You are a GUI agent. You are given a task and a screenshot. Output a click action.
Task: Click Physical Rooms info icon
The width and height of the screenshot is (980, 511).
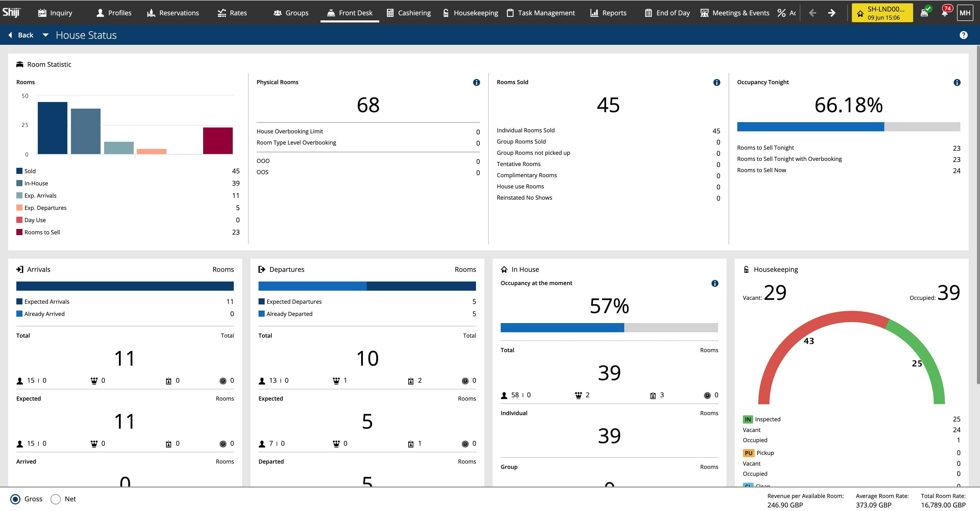pyautogui.click(x=476, y=83)
